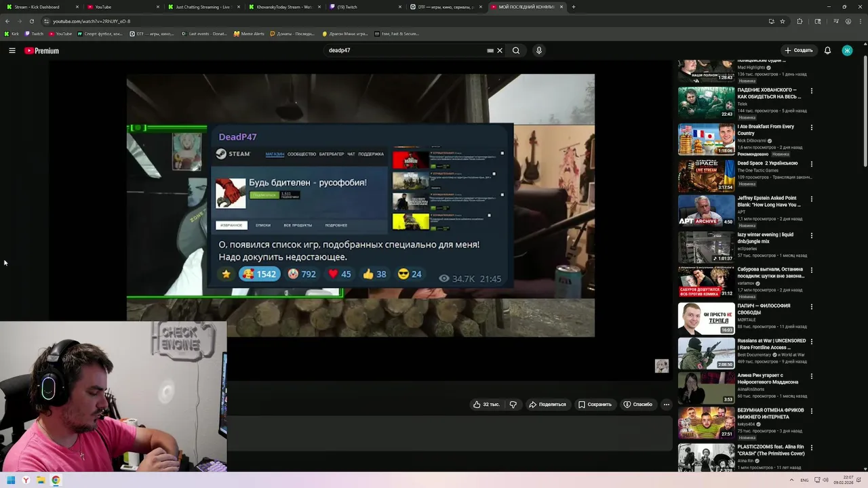
Task: Open a new browser tab
Action: click(x=574, y=7)
